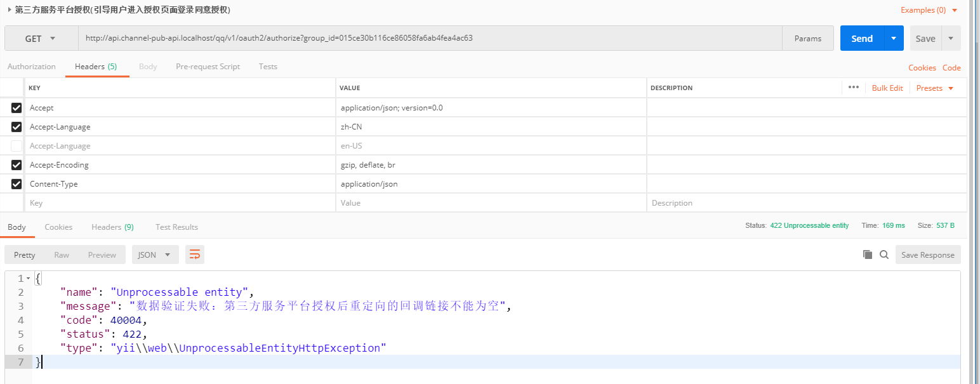Switch to the Authorization tab
Screen dimensions: 980x384
pos(32,67)
